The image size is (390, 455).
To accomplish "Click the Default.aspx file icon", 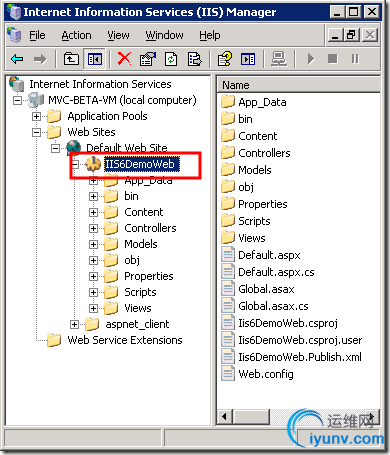I will point(228,255).
